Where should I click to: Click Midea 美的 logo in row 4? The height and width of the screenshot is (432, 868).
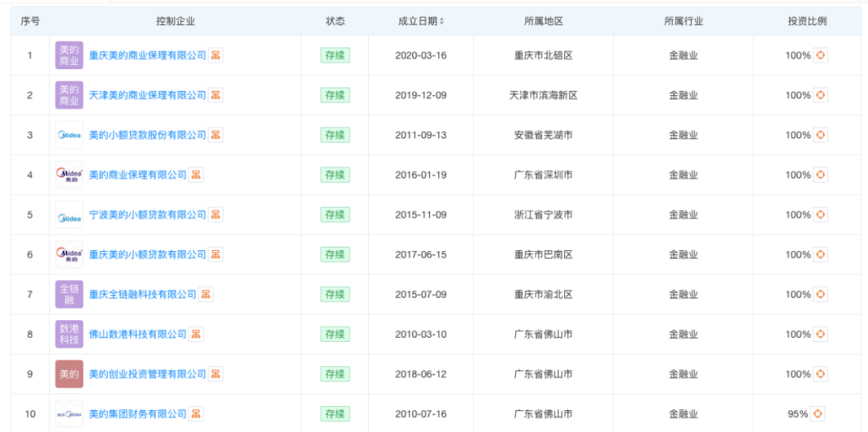coord(69,175)
